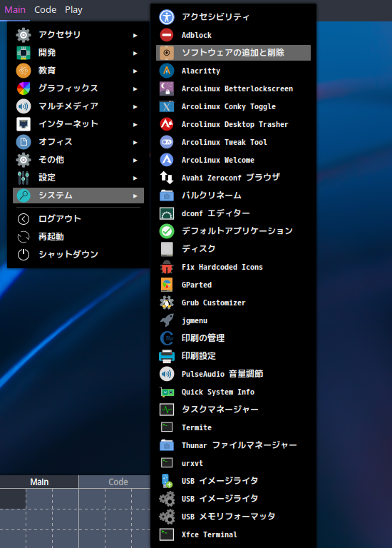392x548 pixels.
Task: Click the アクセシビリティ accessibility icon
Action: point(167,17)
